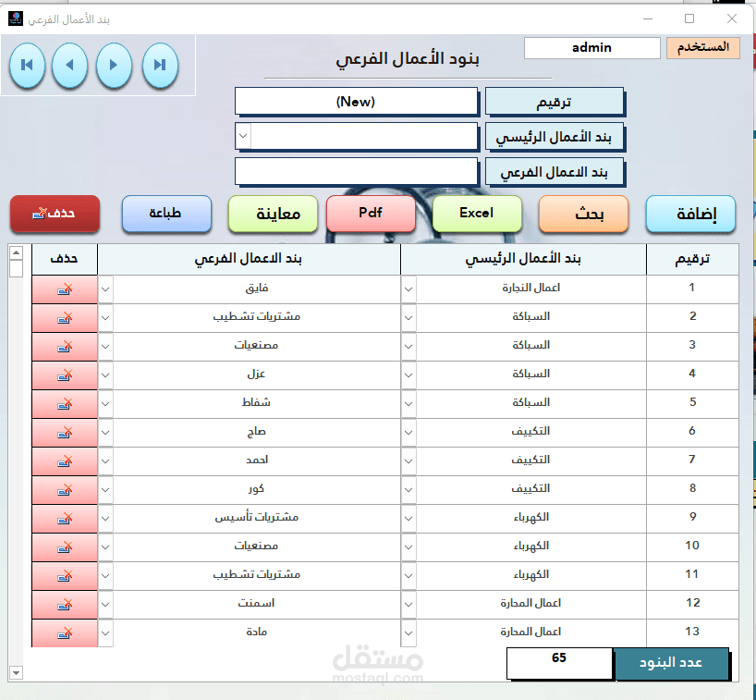Click the عدد البنود count field showing 65
Image resolution: width=756 pixels, height=700 pixels.
559,663
